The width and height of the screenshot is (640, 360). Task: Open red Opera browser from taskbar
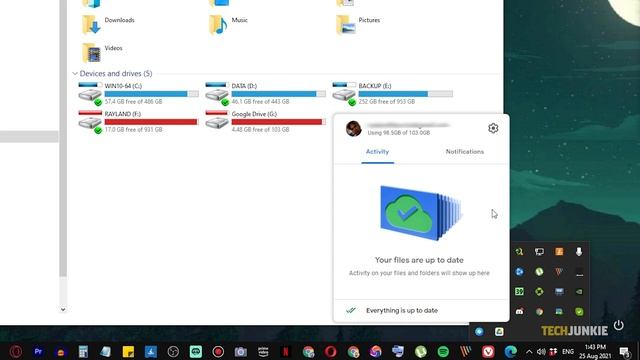[x=331, y=351]
